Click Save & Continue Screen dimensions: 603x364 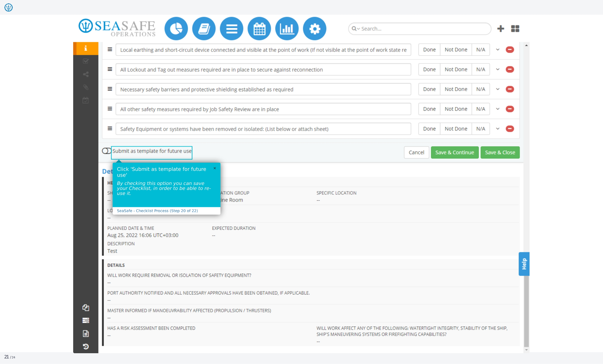pyautogui.click(x=454, y=152)
